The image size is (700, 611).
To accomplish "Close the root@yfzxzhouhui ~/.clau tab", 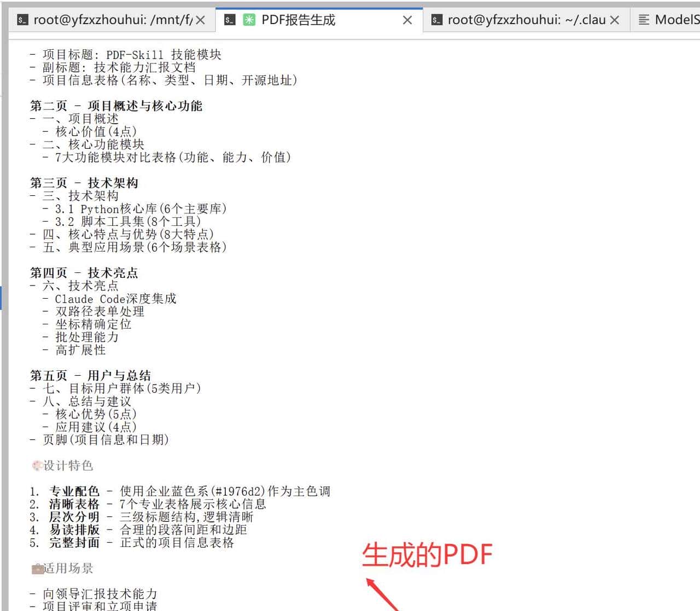I will 615,19.
